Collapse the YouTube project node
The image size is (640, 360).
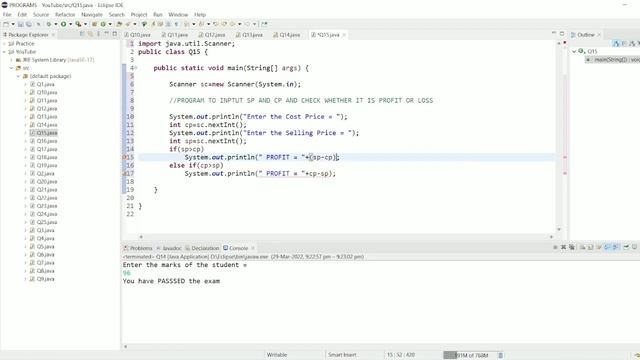coord(4,52)
